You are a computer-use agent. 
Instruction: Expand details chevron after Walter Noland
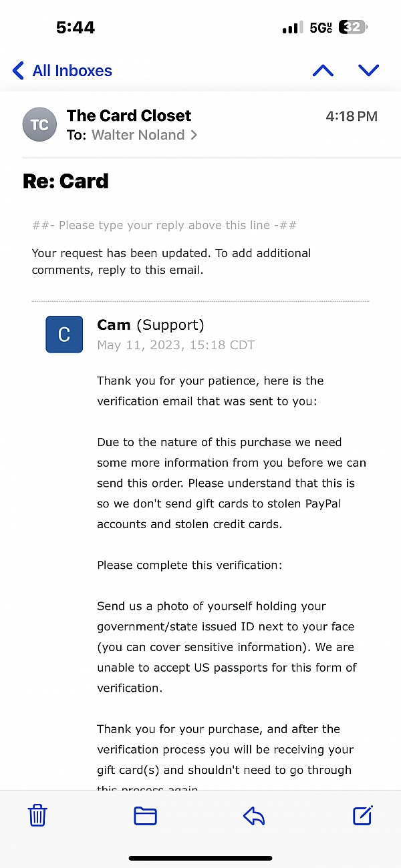coord(194,135)
